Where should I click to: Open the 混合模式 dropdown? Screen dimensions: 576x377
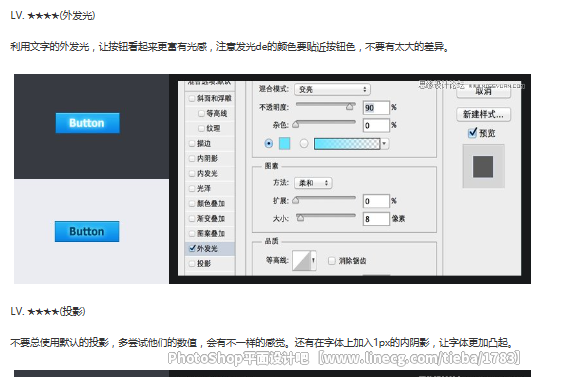pyautogui.click(x=332, y=89)
